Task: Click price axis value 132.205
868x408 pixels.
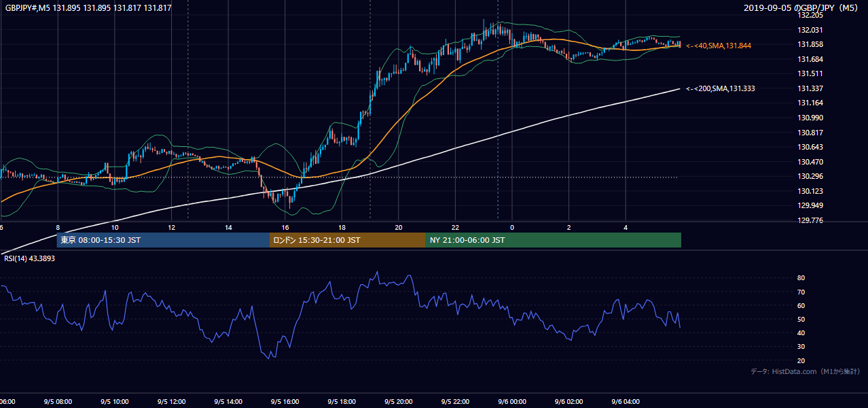Action: [x=810, y=15]
